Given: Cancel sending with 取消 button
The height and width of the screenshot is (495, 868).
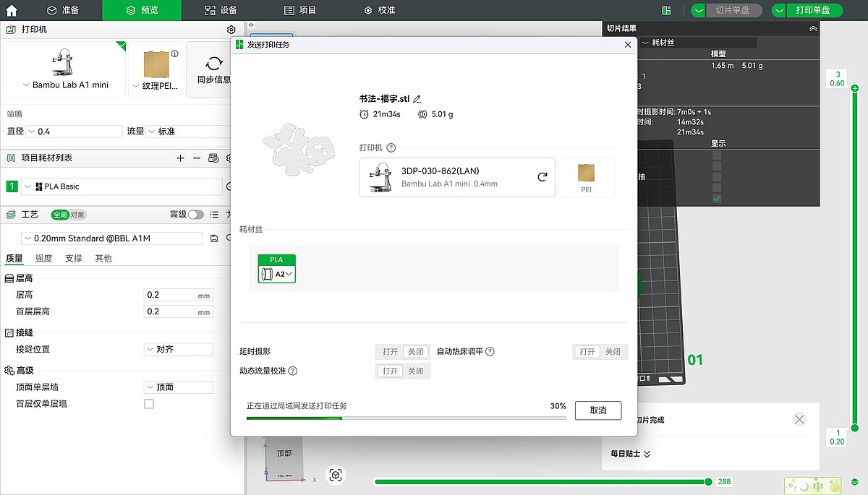Looking at the screenshot, I should pos(598,410).
